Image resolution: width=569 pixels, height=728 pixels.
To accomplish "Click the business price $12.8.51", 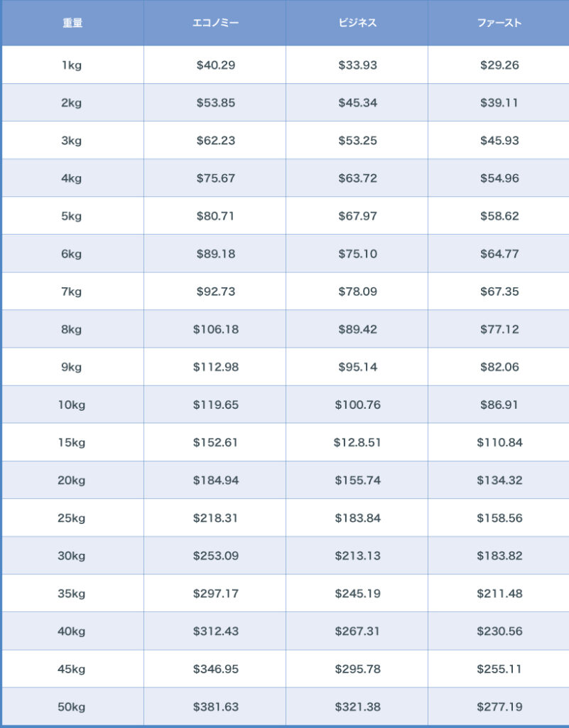I will pyautogui.click(x=357, y=443).
